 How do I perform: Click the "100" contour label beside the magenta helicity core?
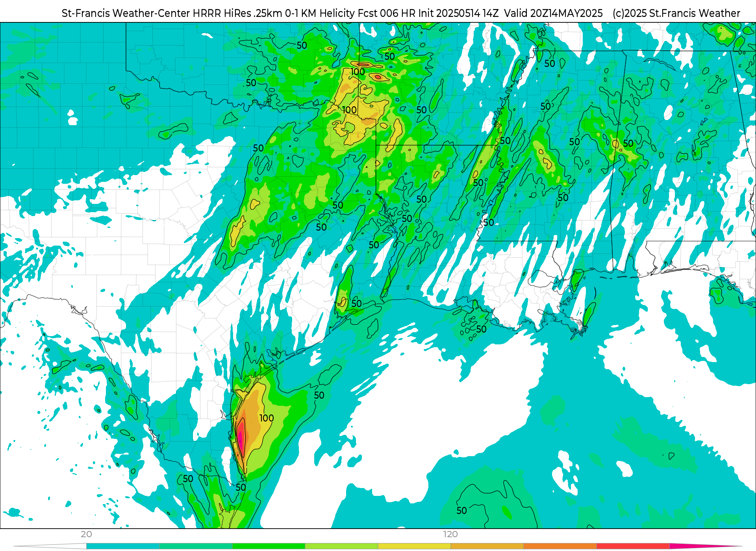tap(267, 418)
